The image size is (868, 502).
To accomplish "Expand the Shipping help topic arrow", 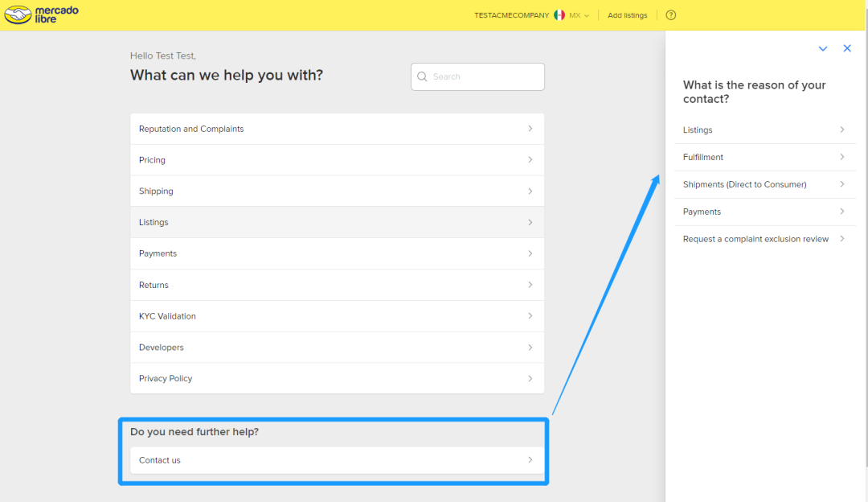I will [530, 191].
